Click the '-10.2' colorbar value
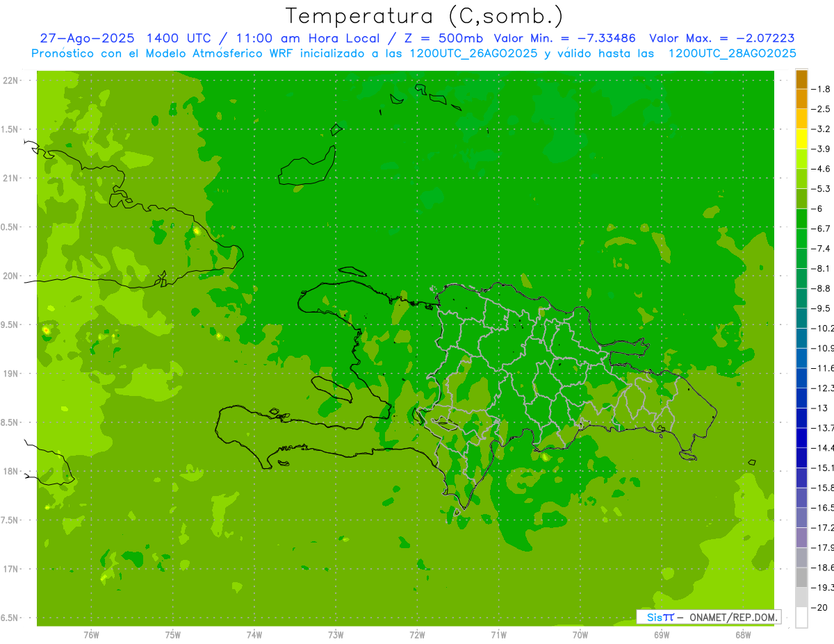This screenshot has width=834, height=644. click(x=822, y=328)
